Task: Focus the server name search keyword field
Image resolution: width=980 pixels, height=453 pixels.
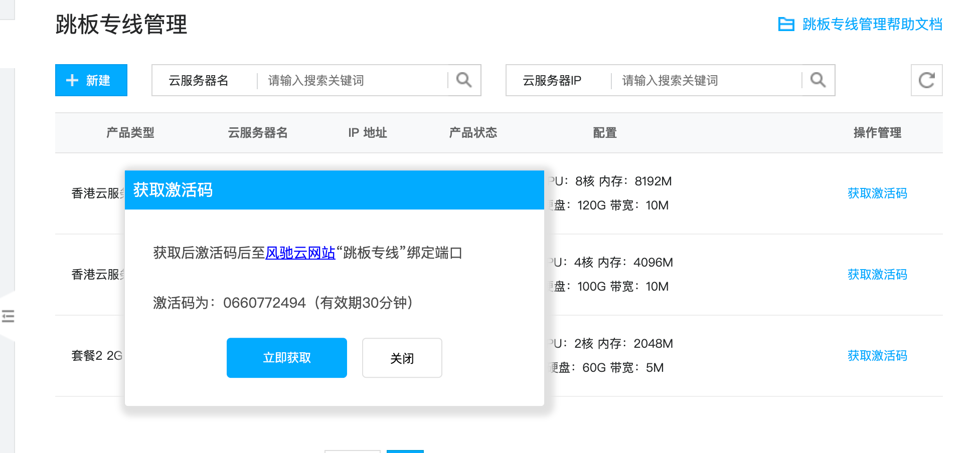Action: pos(352,80)
